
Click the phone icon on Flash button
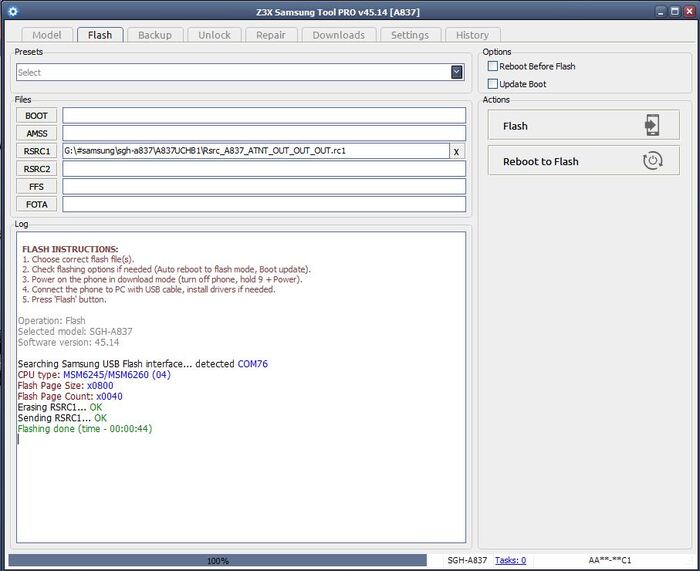(652, 125)
